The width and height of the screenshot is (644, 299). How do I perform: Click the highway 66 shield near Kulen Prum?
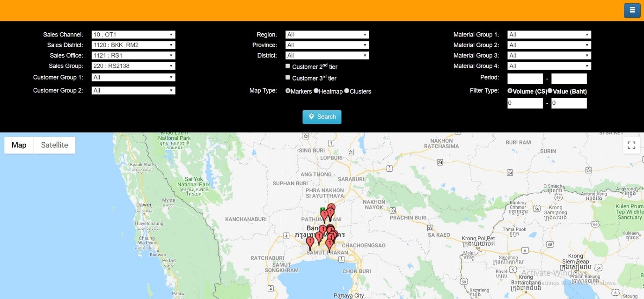pyautogui.click(x=595, y=224)
